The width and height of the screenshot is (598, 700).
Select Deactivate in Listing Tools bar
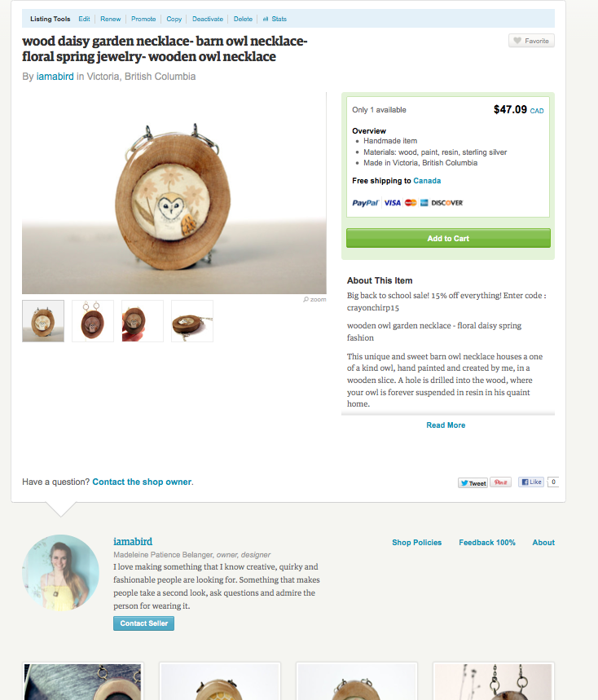pos(208,19)
